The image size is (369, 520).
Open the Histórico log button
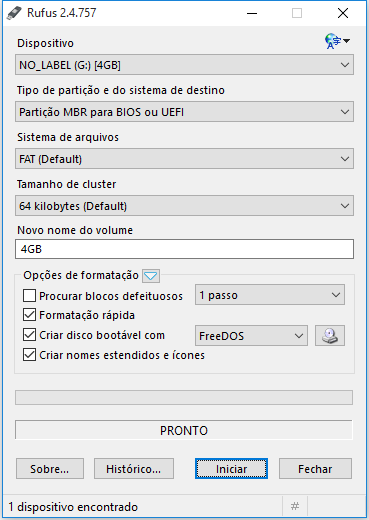coord(134,469)
